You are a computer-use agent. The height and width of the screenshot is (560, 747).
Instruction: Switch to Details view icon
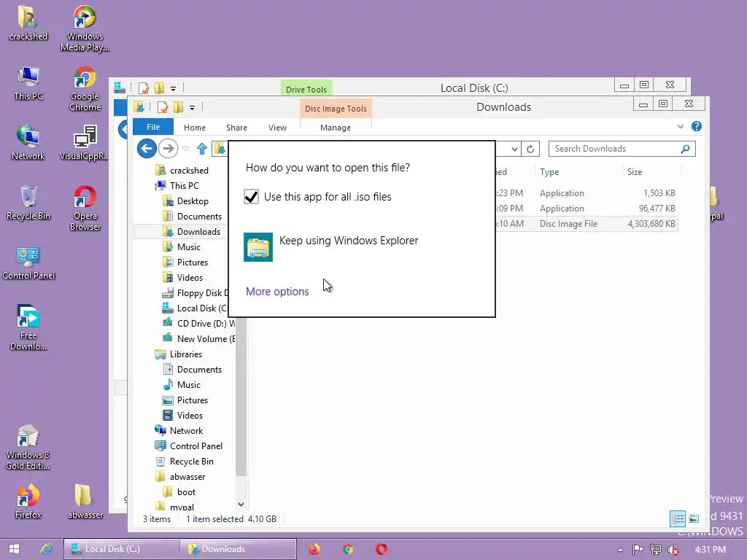click(678, 518)
